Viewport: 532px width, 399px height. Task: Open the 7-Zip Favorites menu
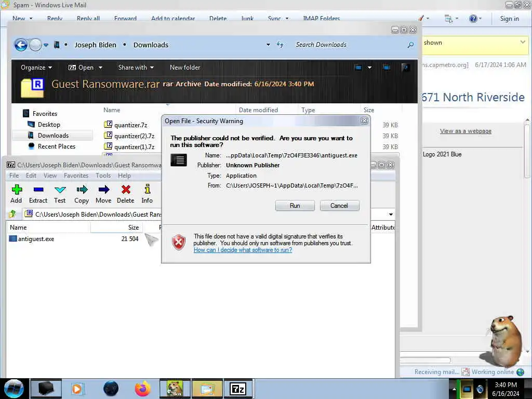pyautogui.click(x=76, y=176)
